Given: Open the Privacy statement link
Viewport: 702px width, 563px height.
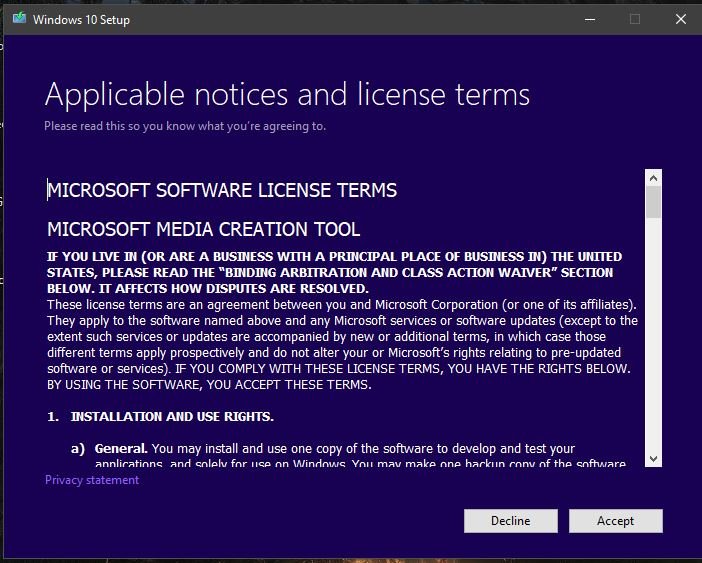Looking at the screenshot, I should pos(92,480).
